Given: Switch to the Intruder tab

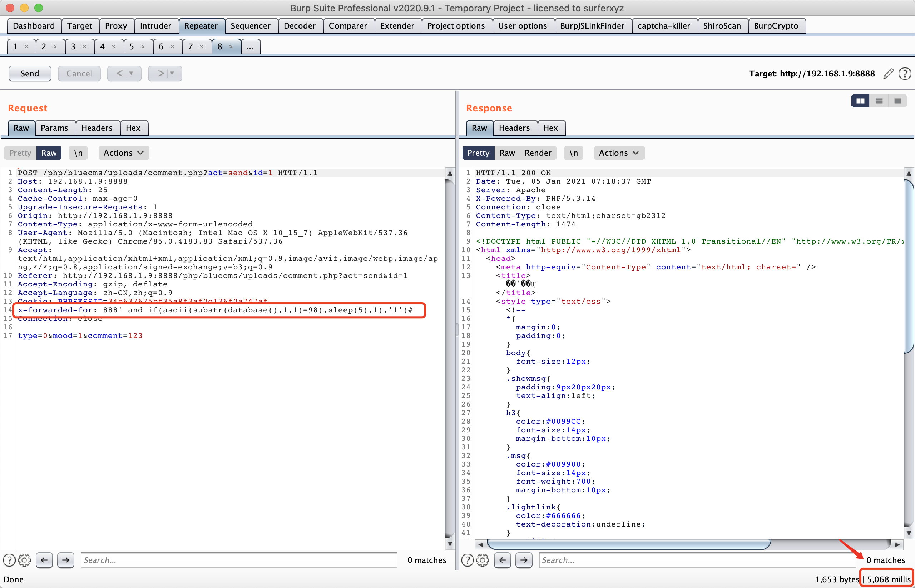Looking at the screenshot, I should (x=155, y=26).
